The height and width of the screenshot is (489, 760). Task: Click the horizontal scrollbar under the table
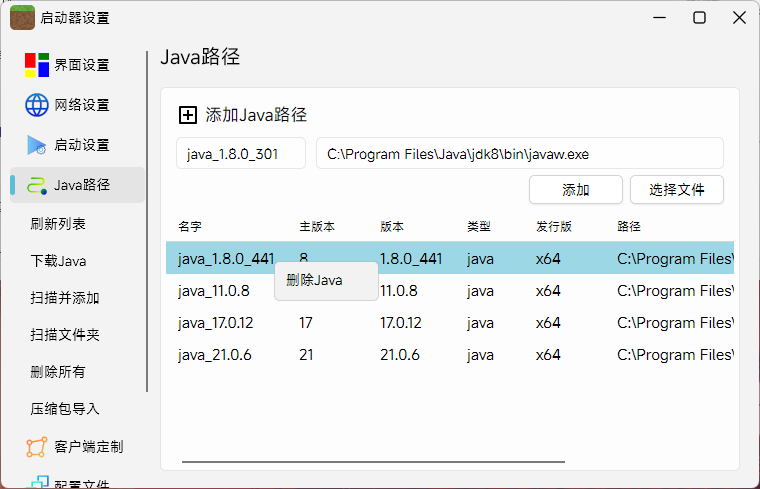(x=373, y=462)
